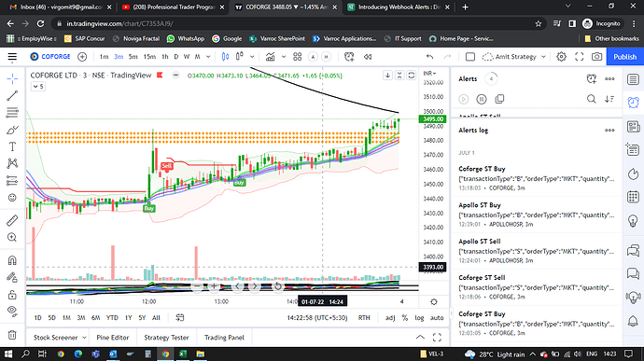Switch to the 15m timeframe

click(149, 57)
